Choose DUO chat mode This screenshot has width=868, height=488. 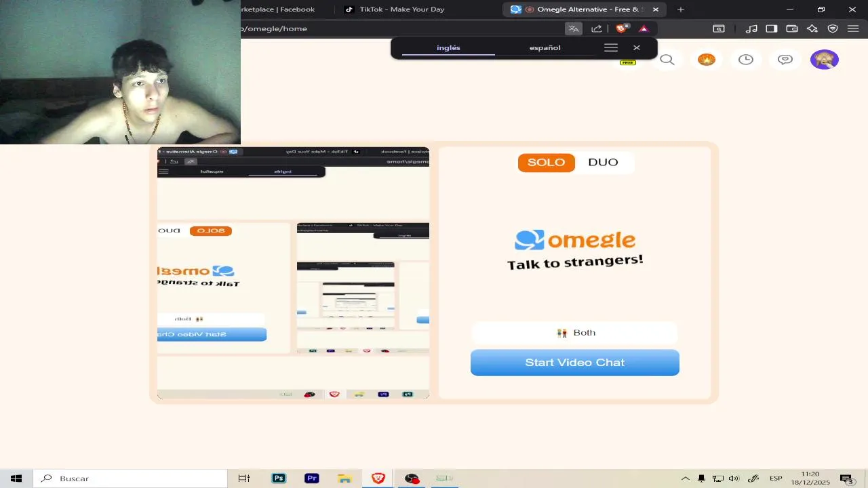point(603,163)
